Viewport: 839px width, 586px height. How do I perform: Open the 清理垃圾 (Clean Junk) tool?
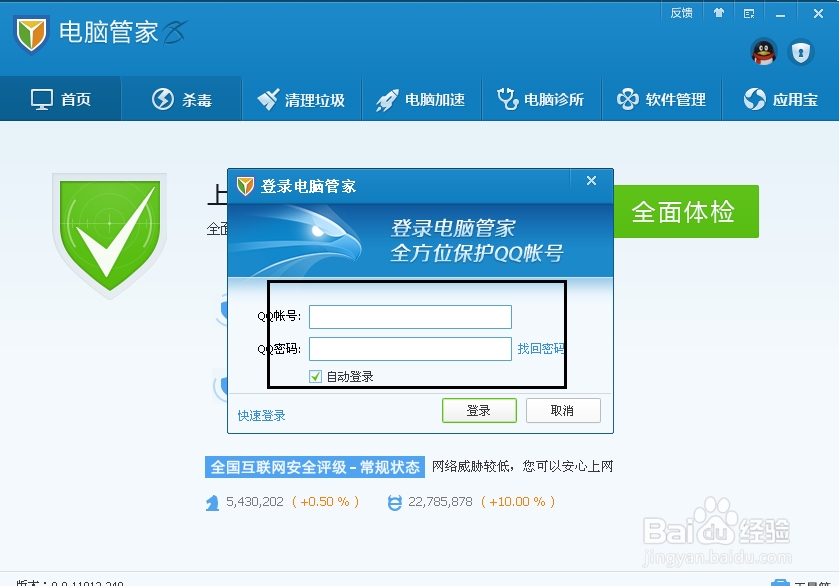(x=301, y=99)
